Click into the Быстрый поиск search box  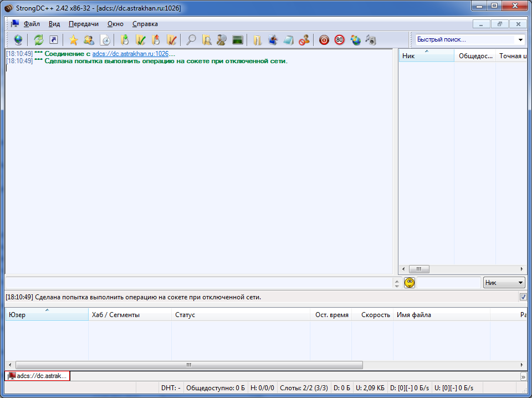pos(466,40)
